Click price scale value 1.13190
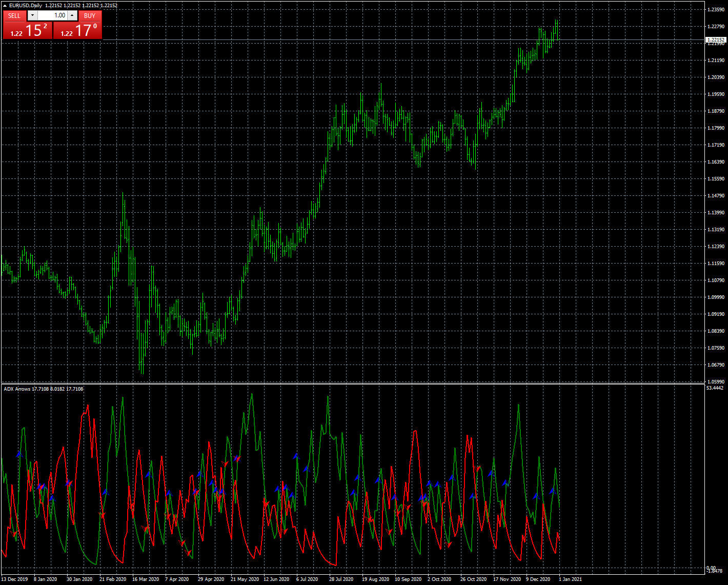This screenshot has width=728, height=585. click(716, 230)
